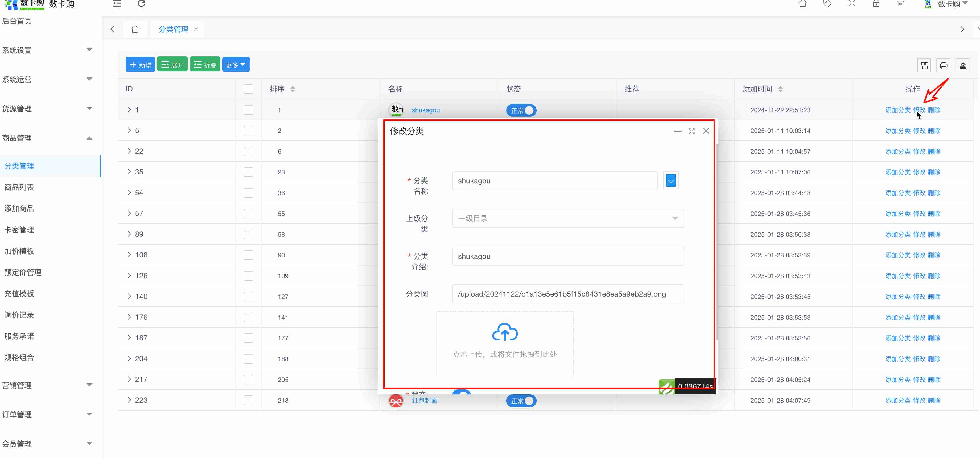Select the 分类管理 tab
Image resolution: width=980 pixels, height=458 pixels.
pos(173,29)
